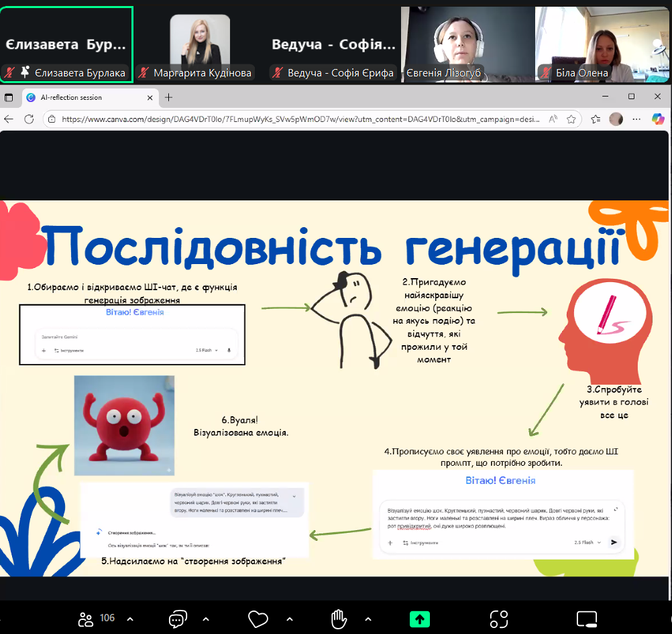Toggle the read aloud icon in address bar
The width and height of the screenshot is (672, 634).
[x=553, y=119]
